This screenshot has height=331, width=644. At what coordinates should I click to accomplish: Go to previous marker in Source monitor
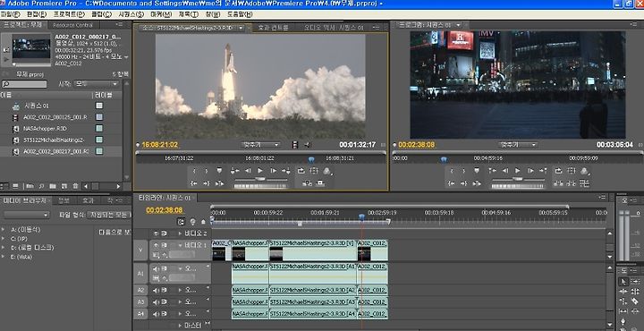pyautogui.click(x=234, y=171)
